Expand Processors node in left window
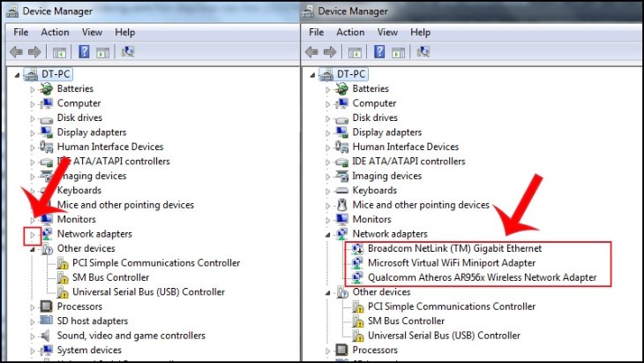Image resolution: width=644 pixels, height=363 pixels. point(33,307)
